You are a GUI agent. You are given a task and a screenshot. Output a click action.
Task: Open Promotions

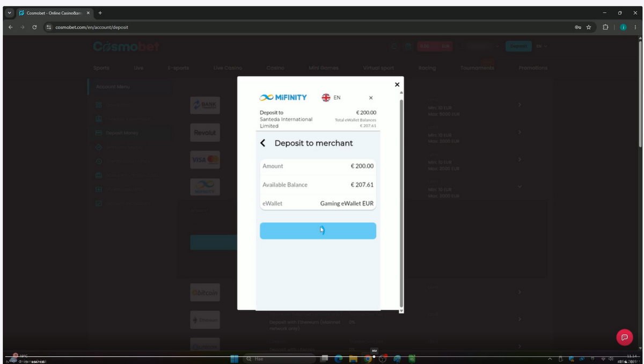[x=533, y=68]
